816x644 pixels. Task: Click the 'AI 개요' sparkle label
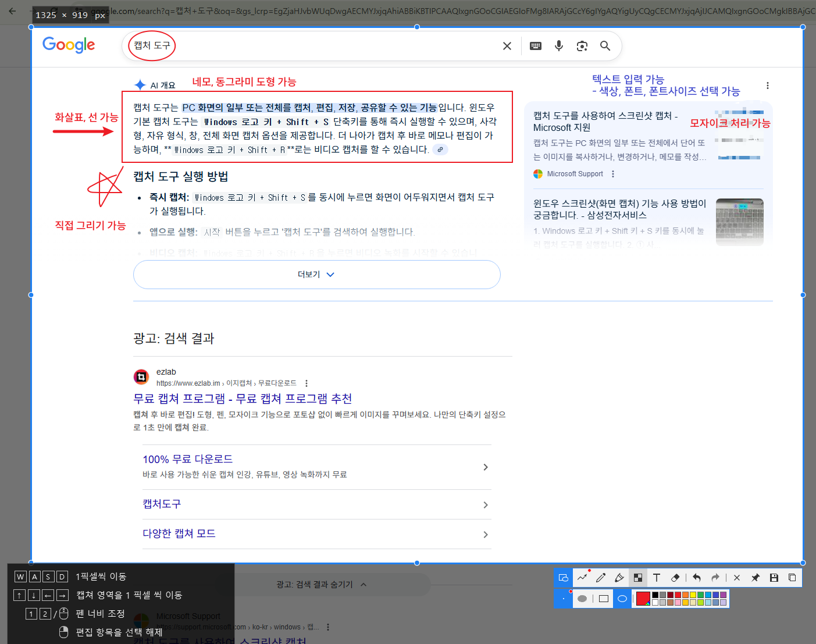coord(155,85)
